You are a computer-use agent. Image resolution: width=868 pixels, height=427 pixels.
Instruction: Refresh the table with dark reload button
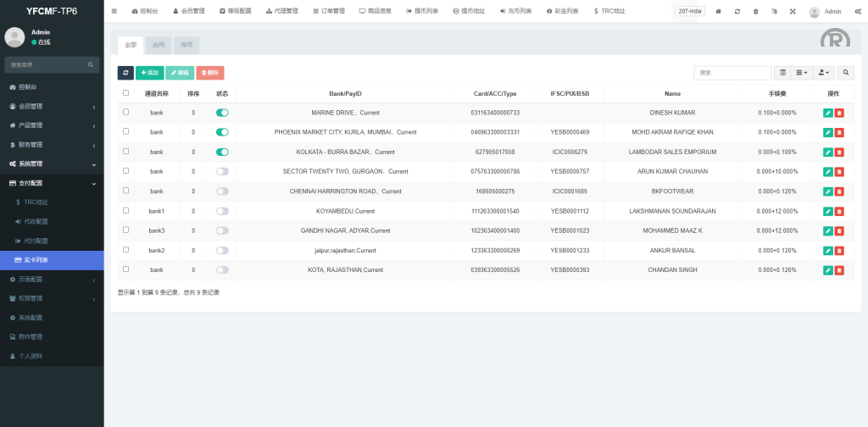pos(125,73)
